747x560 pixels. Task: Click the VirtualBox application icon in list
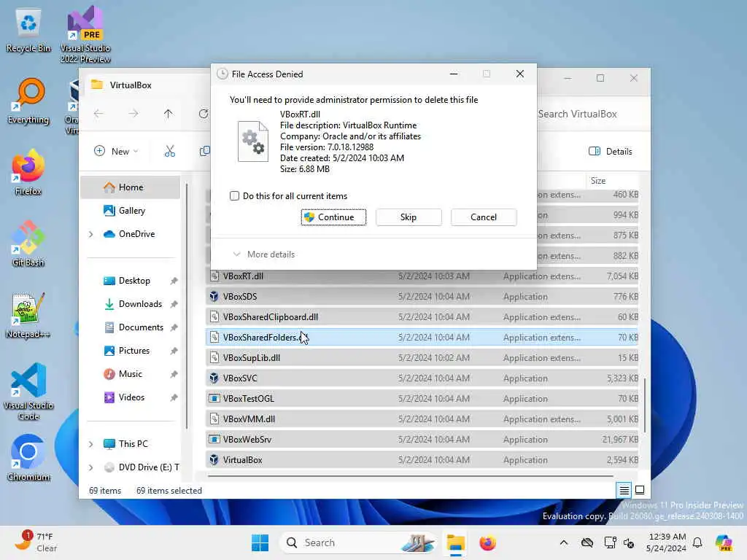coord(214,460)
